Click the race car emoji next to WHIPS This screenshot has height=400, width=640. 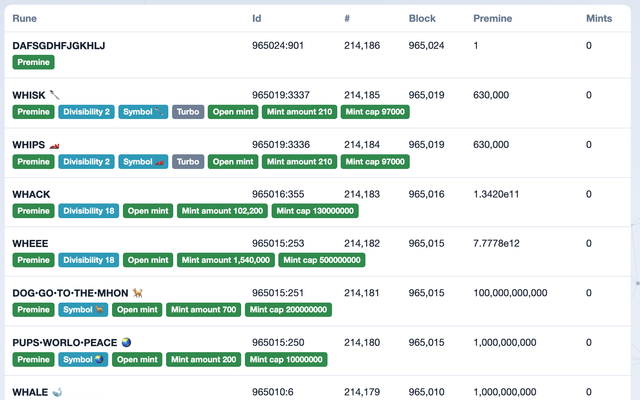pyautogui.click(x=54, y=145)
